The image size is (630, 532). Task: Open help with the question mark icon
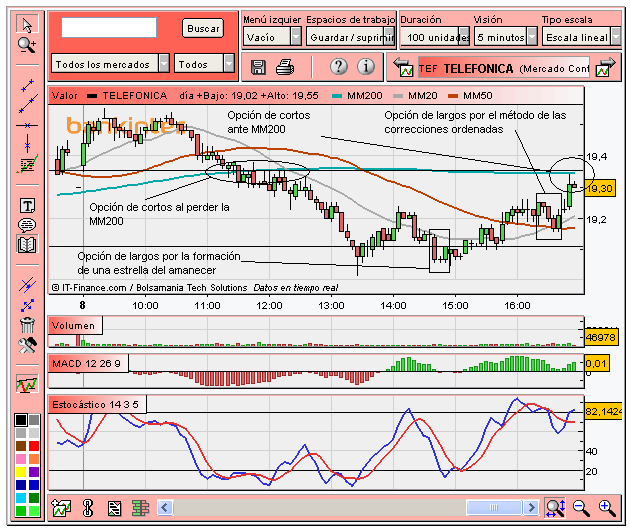[x=339, y=66]
